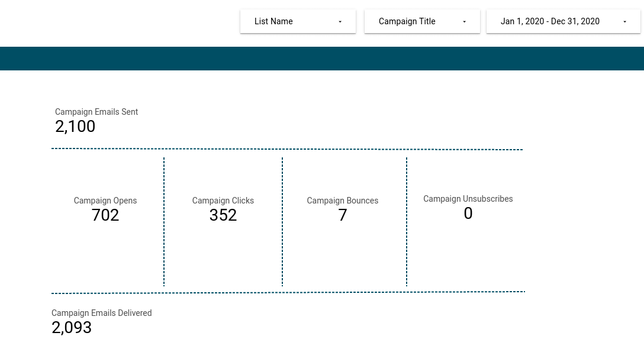The height and width of the screenshot is (352, 644).
Task: Open the date range picker
Action: (x=562, y=21)
